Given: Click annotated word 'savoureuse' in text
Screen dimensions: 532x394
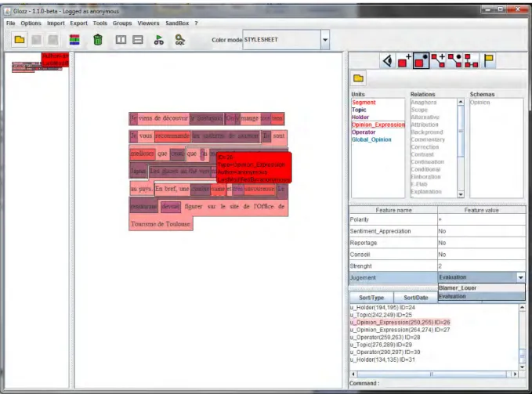Looking at the screenshot, I should point(259,189).
